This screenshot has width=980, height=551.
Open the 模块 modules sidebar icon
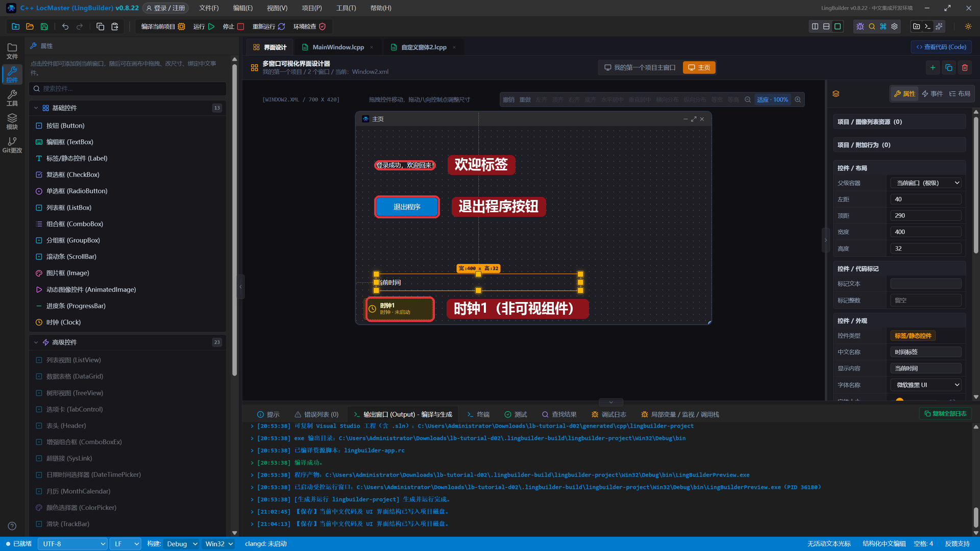coord(12,121)
